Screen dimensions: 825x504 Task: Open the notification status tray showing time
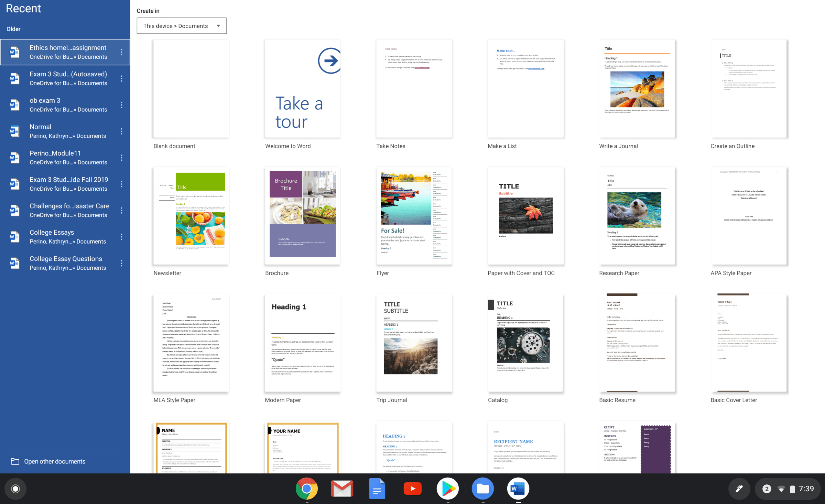(788, 489)
